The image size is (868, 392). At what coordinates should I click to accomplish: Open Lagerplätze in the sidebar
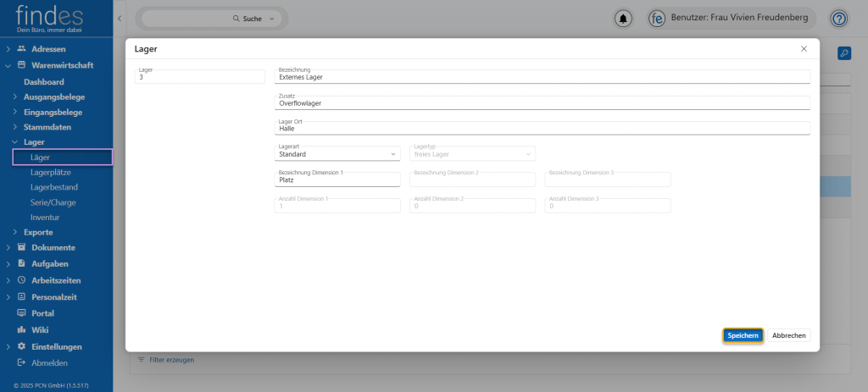[51, 172]
